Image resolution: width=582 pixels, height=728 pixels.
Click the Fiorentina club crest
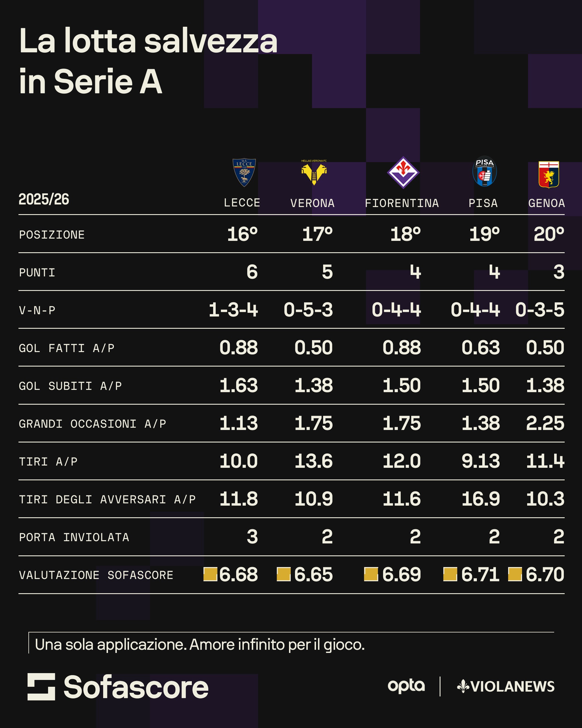tap(403, 173)
